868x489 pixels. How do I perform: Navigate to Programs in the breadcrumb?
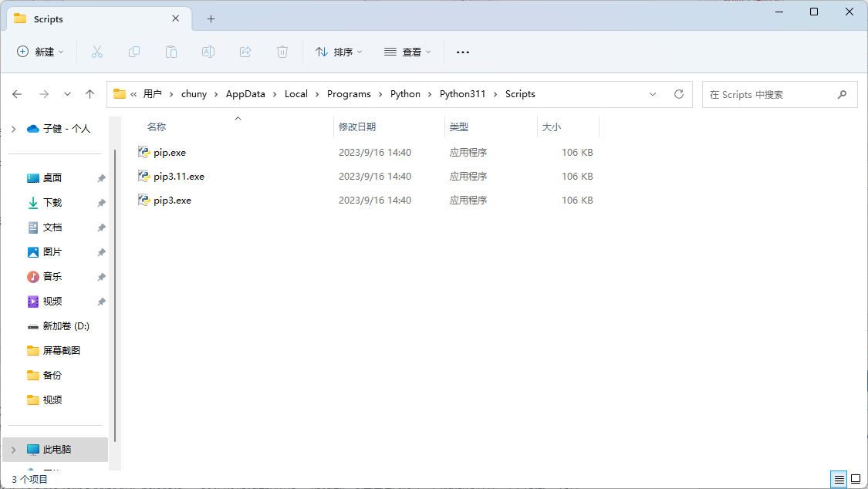click(349, 94)
